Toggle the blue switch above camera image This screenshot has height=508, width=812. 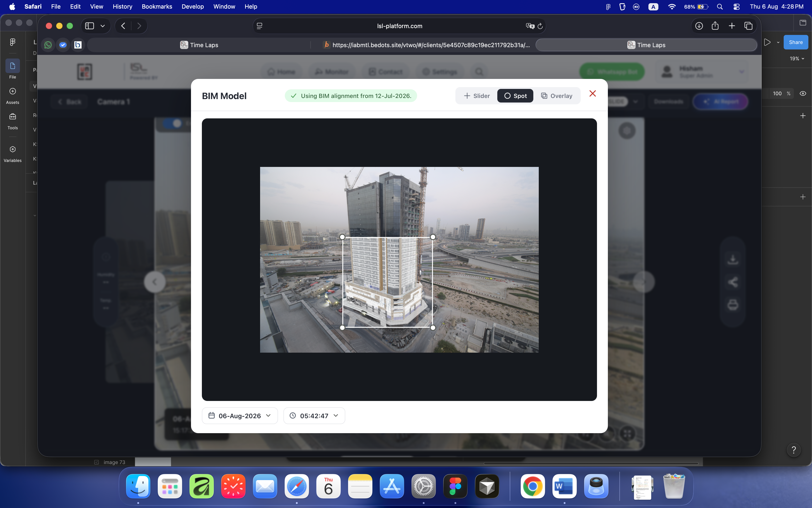pos(172,123)
